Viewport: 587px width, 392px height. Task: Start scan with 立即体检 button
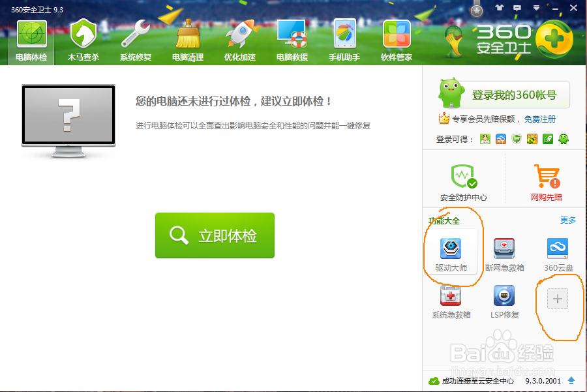(x=215, y=235)
